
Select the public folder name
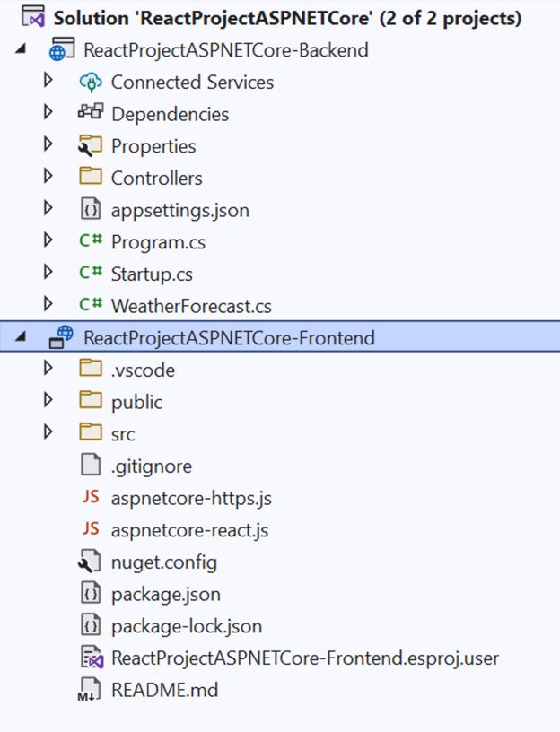[x=136, y=403]
